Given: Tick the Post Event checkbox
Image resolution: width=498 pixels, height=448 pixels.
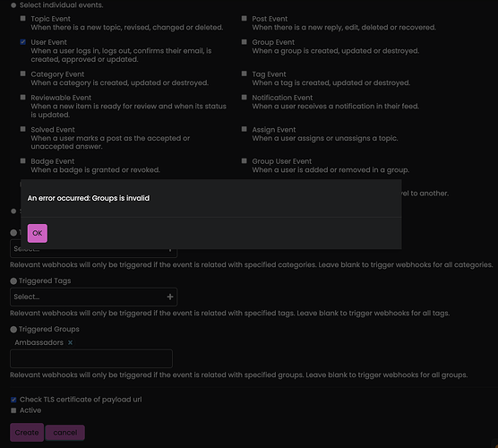Looking at the screenshot, I should pos(245,19).
